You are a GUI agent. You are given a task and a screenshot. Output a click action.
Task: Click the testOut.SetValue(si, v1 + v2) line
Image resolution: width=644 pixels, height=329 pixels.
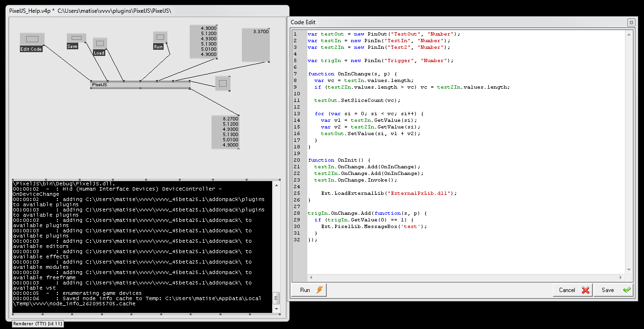point(370,134)
